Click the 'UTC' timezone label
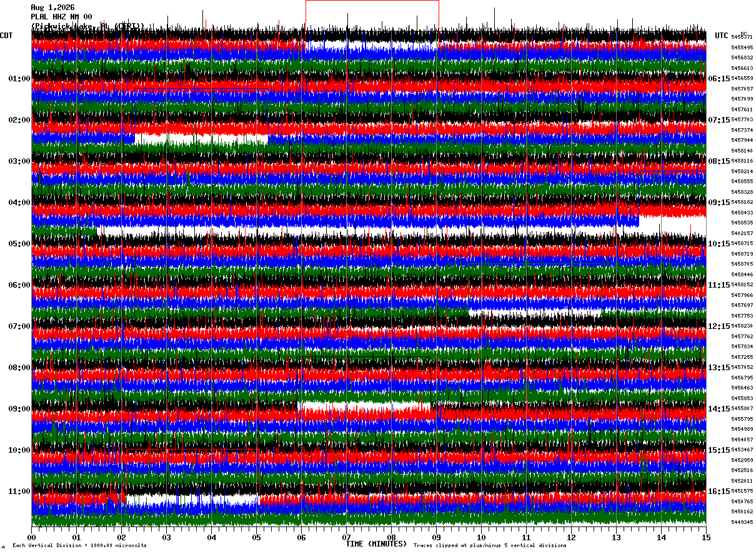 [722, 36]
